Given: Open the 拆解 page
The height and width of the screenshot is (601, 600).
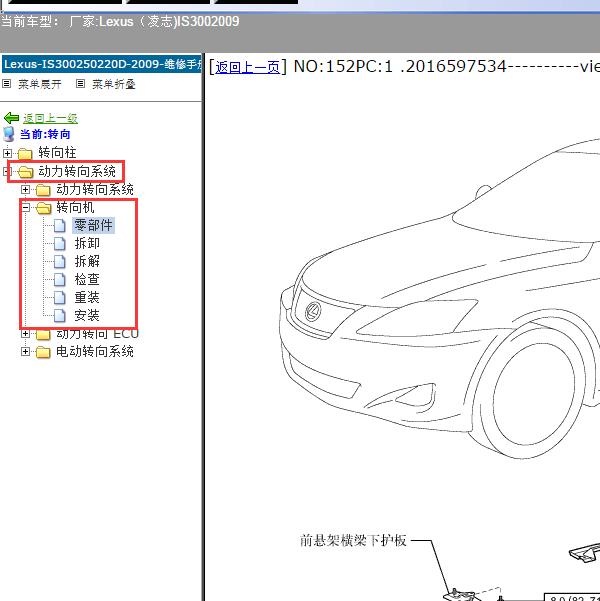Looking at the screenshot, I should 87,261.
